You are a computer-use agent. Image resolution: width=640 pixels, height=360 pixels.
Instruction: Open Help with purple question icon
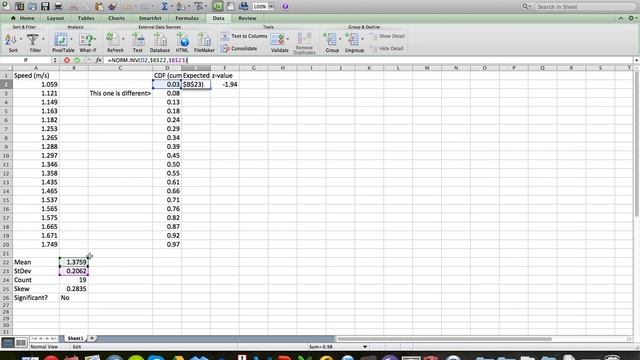tap(285, 7)
